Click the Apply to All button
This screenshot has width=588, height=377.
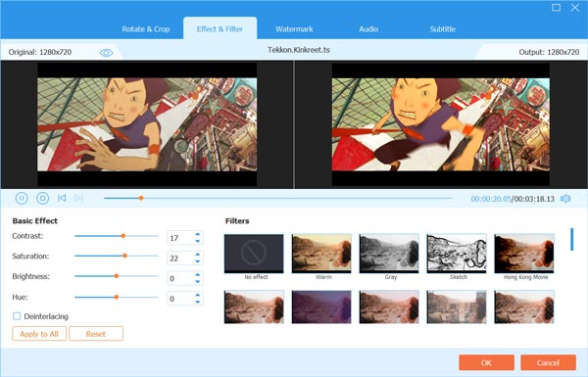[x=39, y=334]
